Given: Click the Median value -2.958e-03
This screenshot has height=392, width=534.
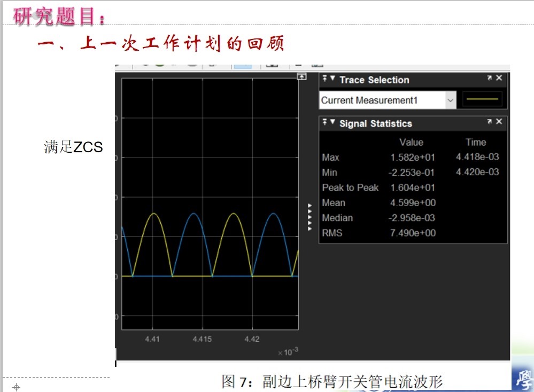Looking at the screenshot, I should [x=412, y=218].
